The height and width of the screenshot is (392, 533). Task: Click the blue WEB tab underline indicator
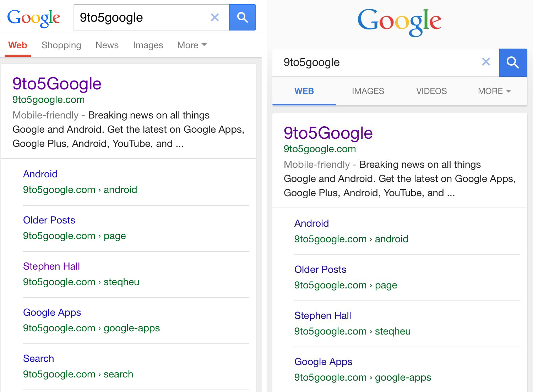click(x=304, y=104)
